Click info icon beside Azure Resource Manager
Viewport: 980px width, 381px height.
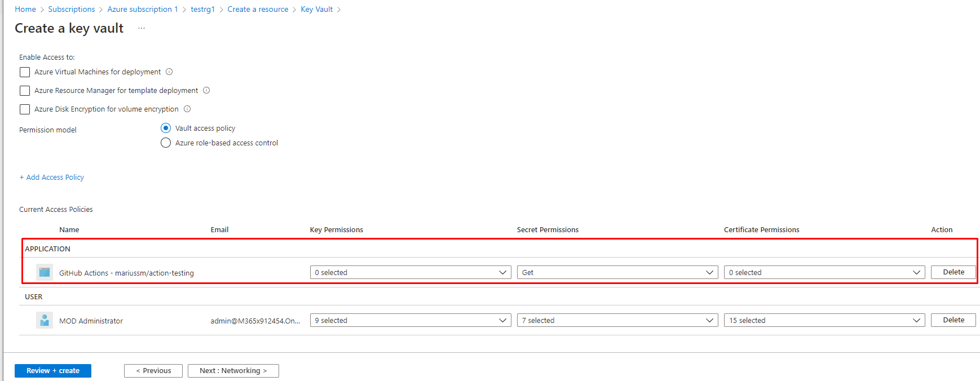click(x=206, y=90)
